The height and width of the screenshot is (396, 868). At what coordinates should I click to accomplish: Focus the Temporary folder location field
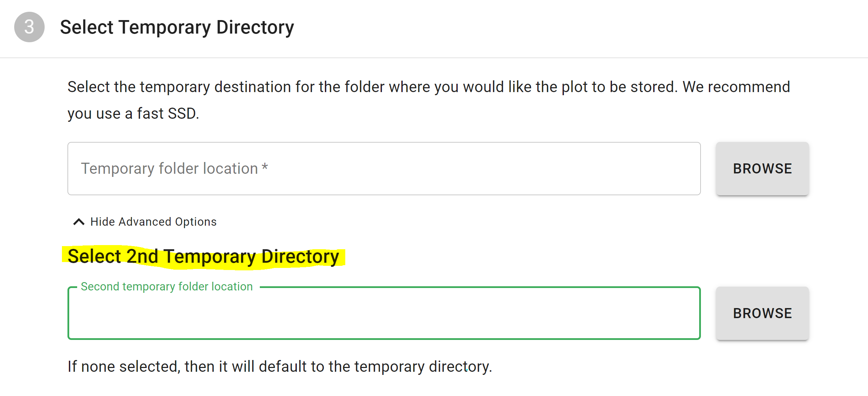point(384,169)
